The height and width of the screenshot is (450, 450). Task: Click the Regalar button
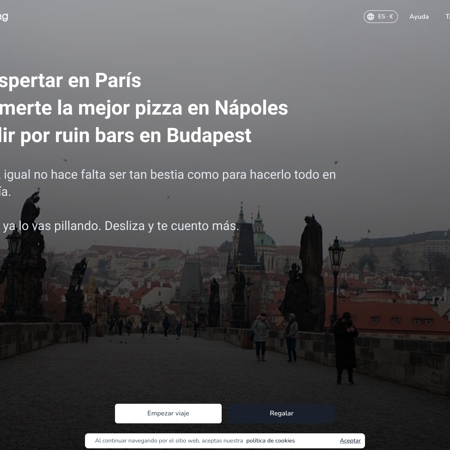(x=282, y=413)
